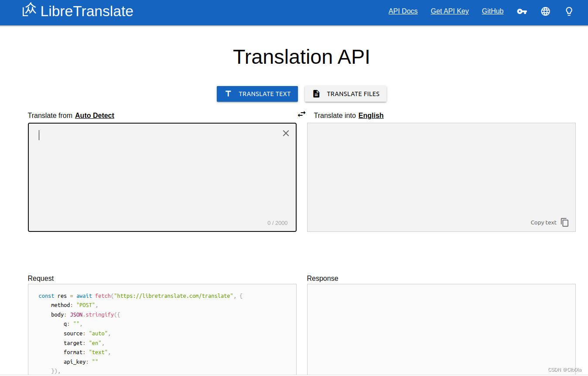Open the API Docs link
The image size is (588, 376).
[x=403, y=11]
